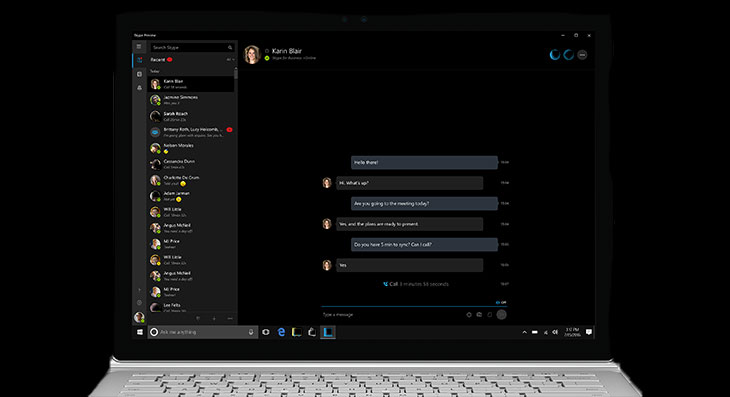Open the All filter dropdown
The height and width of the screenshot is (397, 730).
point(230,60)
